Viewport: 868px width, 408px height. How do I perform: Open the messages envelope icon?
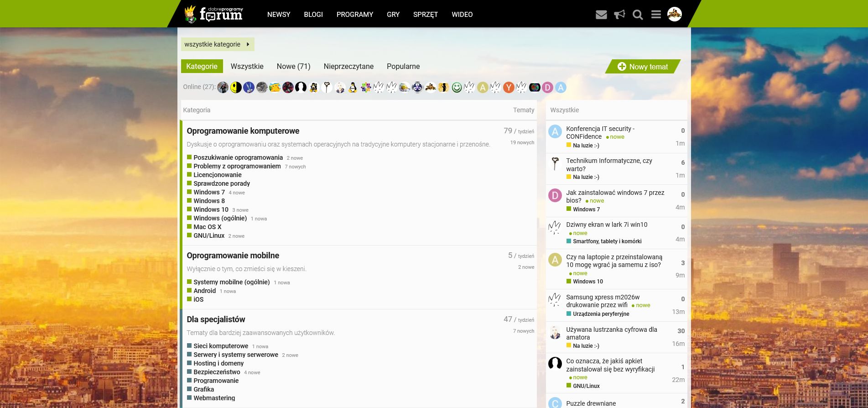(x=601, y=15)
